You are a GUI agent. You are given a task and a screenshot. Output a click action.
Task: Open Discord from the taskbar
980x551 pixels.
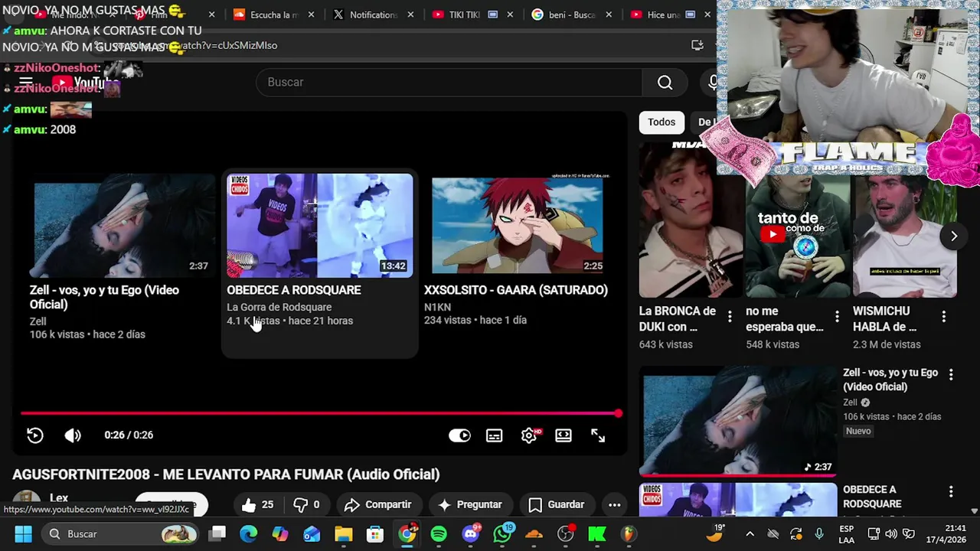[471, 533]
